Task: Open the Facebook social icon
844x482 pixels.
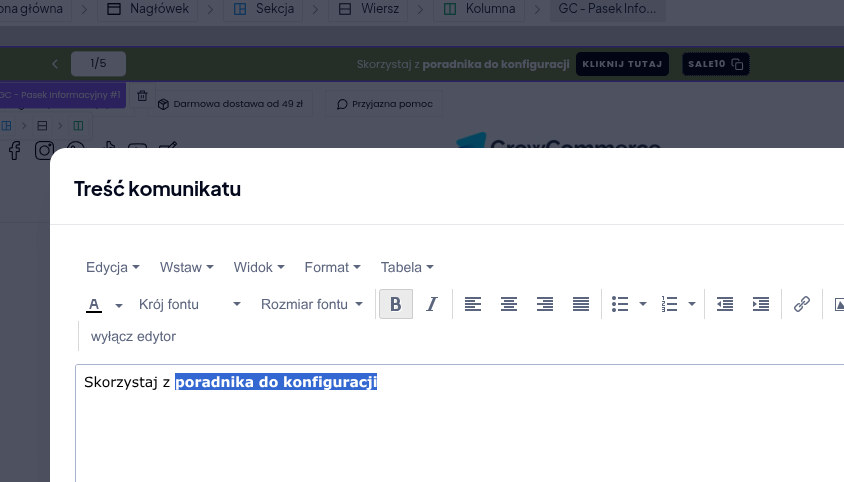Action: pyautogui.click(x=15, y=150)
